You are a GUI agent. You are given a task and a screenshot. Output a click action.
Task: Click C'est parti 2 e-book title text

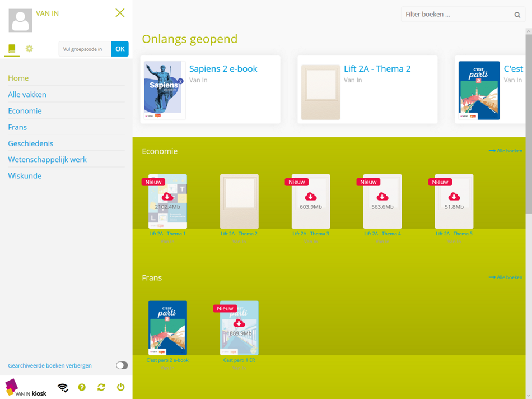coord(167,360)
